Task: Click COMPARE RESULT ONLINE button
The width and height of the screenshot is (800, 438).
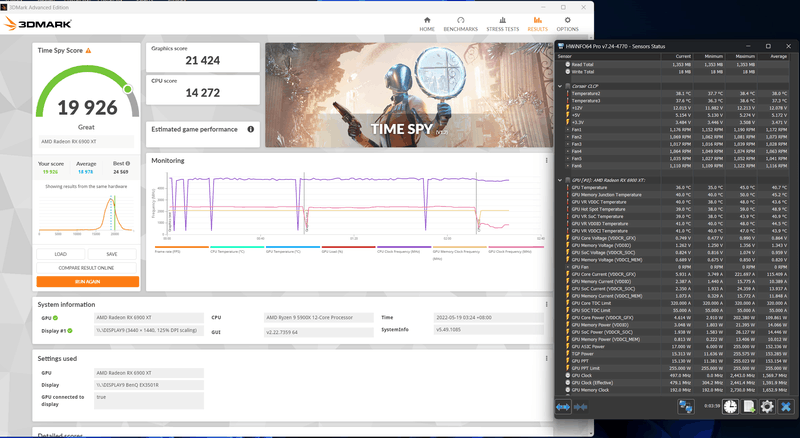Action: point(87,267)
